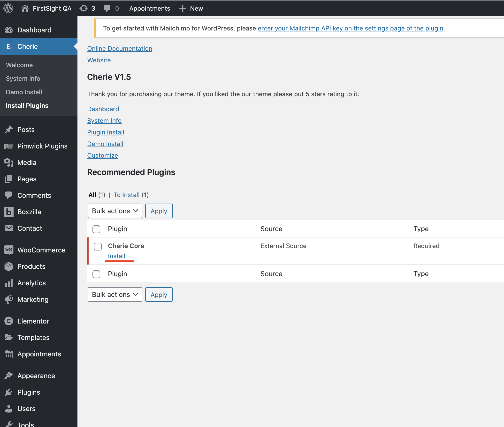
Task: Click the WordPress logo icon
Action: tap(8, 8)
